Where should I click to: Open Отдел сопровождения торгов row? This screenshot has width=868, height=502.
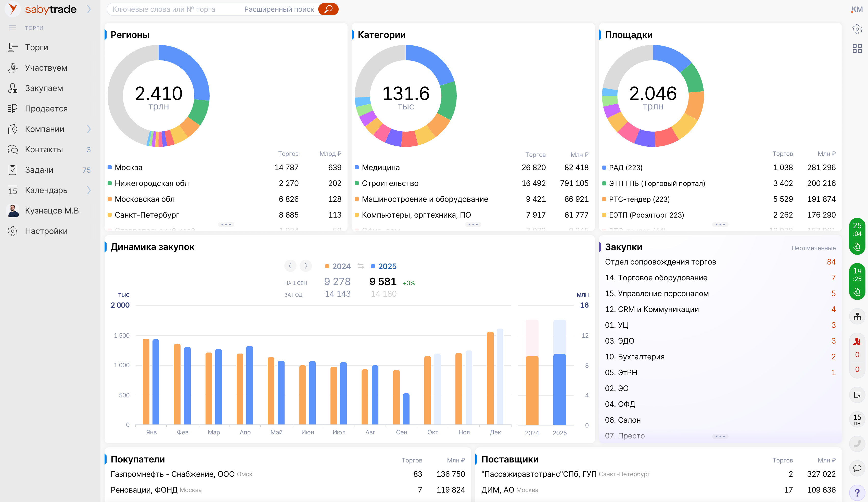[660, 262]
